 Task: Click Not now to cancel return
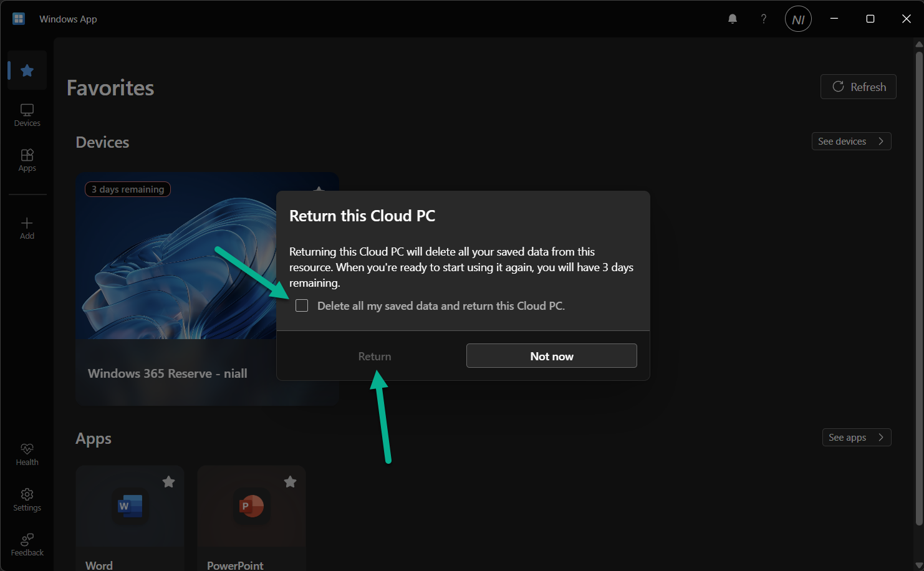(552, 356)
